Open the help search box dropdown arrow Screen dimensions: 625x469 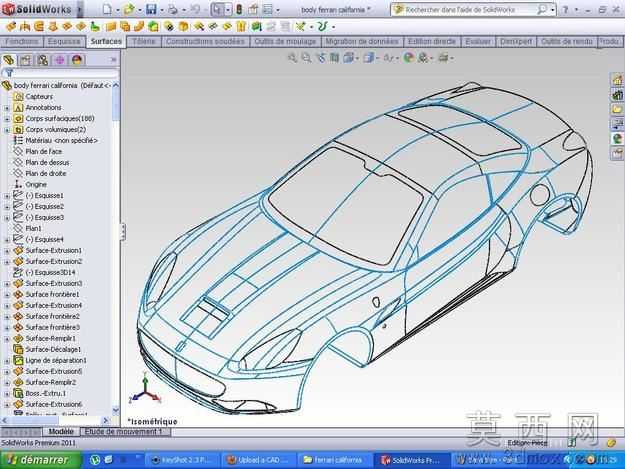tap(553, 10)
